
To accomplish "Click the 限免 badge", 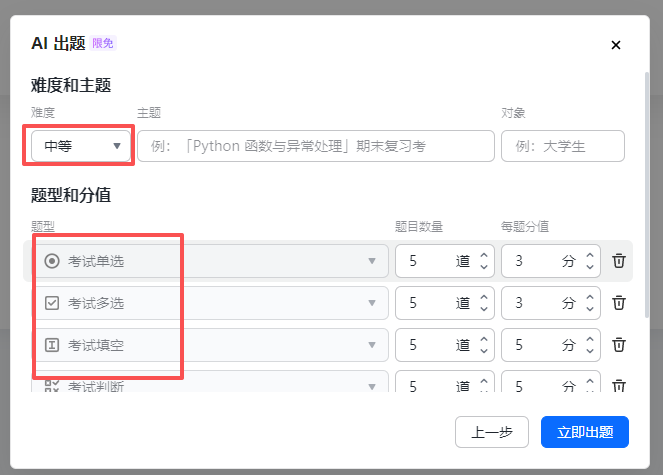I will tap(103, 43).
